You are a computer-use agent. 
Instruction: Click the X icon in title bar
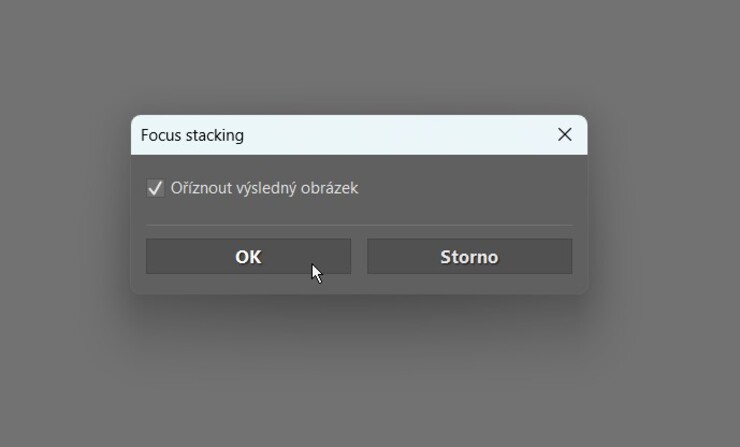tap(564, 135)
